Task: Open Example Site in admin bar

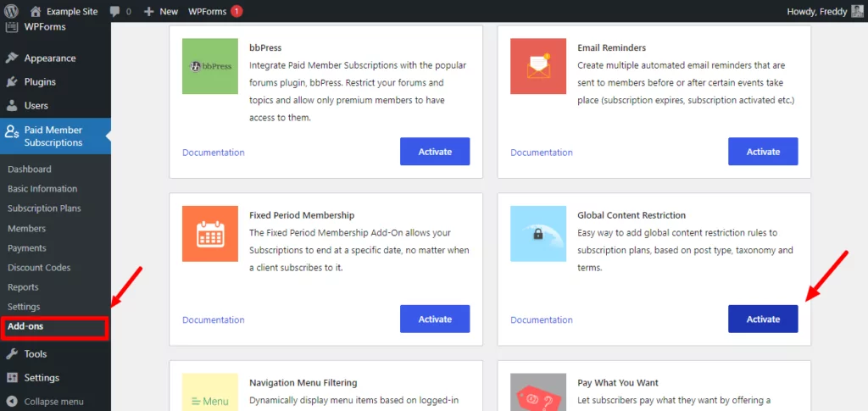Action: click(x=72, y=11)
